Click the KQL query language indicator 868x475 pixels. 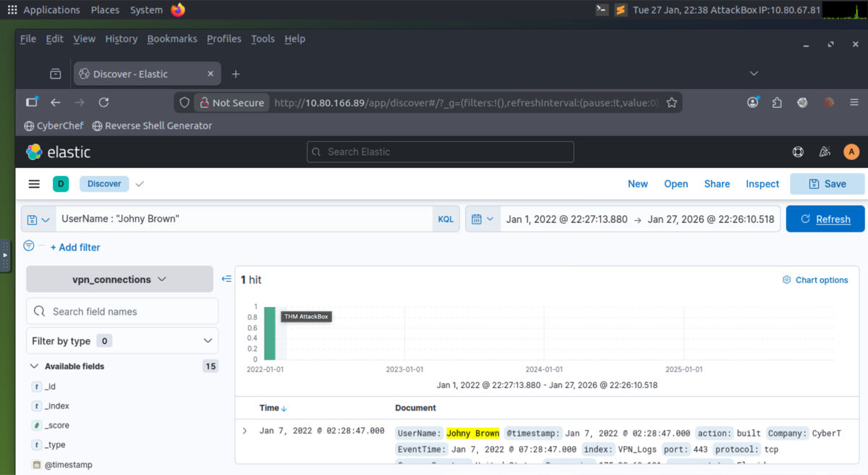click(446, 219)
